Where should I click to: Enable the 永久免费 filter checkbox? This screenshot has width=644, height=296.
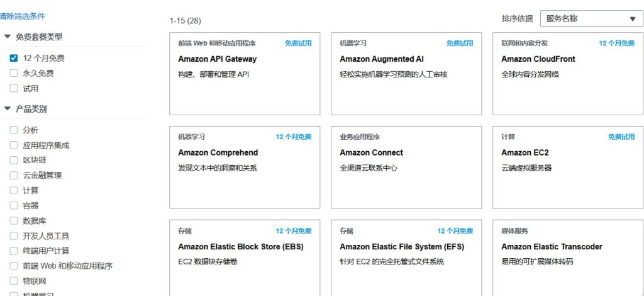[x=14, y=73]
